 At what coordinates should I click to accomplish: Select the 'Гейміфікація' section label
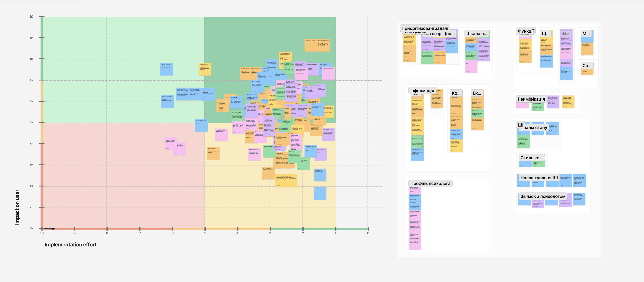pos(531,99)
